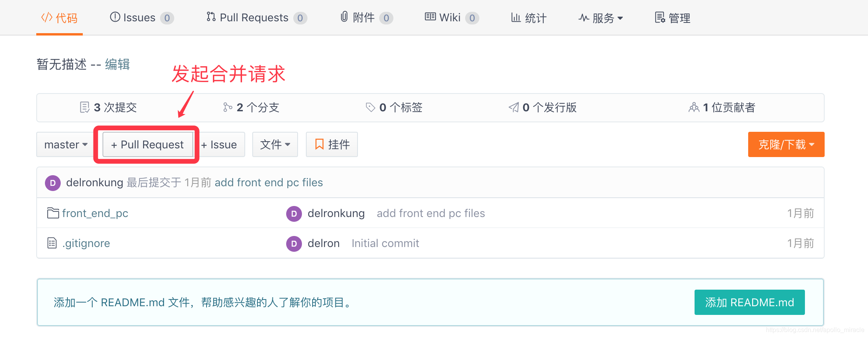Viewport: 868px width, 337px height.
Task: Open the front_end_pc folder
Action: click(x=95, y=213)
